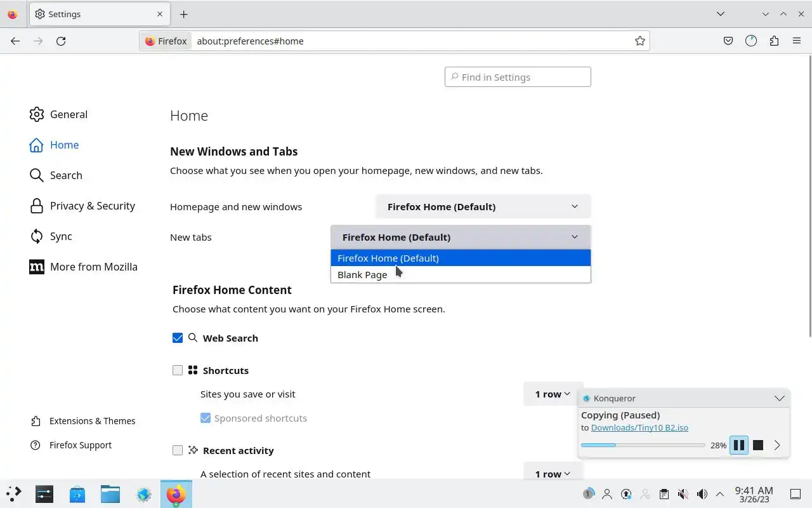
Task: Open the KDE application launcher
Action: point(14,494)
